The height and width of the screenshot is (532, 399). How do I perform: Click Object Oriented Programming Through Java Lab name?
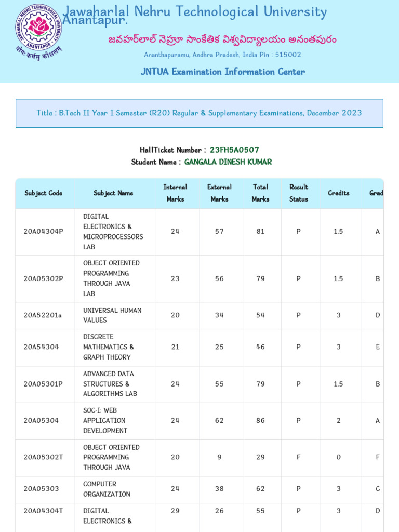coord(111,278)
